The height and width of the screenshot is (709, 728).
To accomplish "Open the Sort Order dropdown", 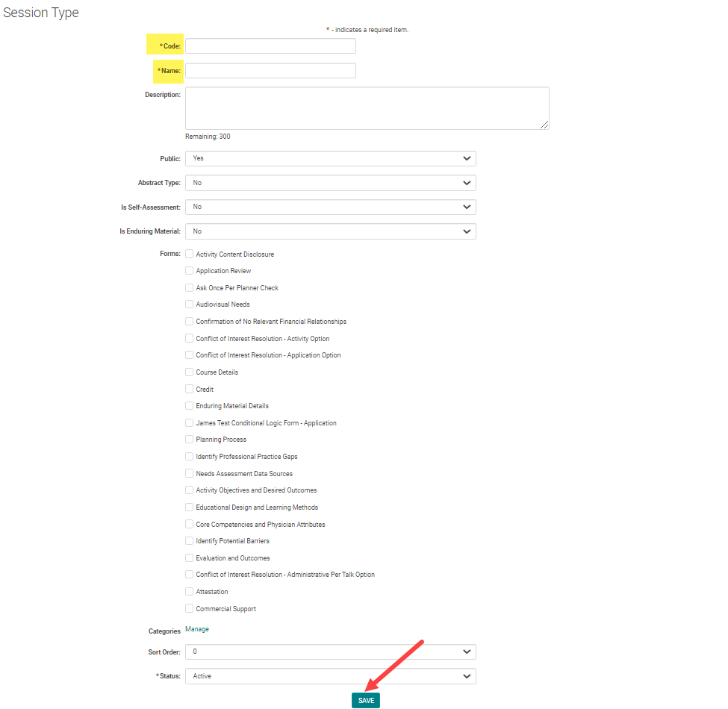I will [330, 652].
